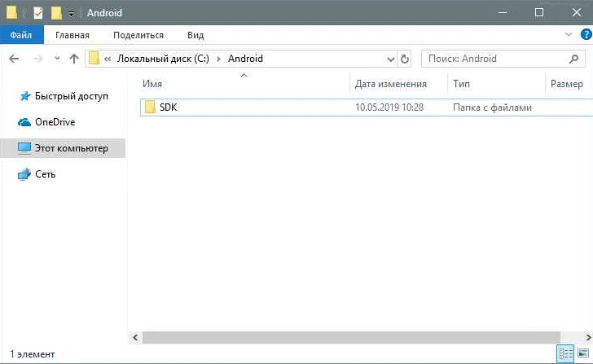Click horizontal scrollbar left arrow
The height and width of the screenshot is (364, 593).
135,337
